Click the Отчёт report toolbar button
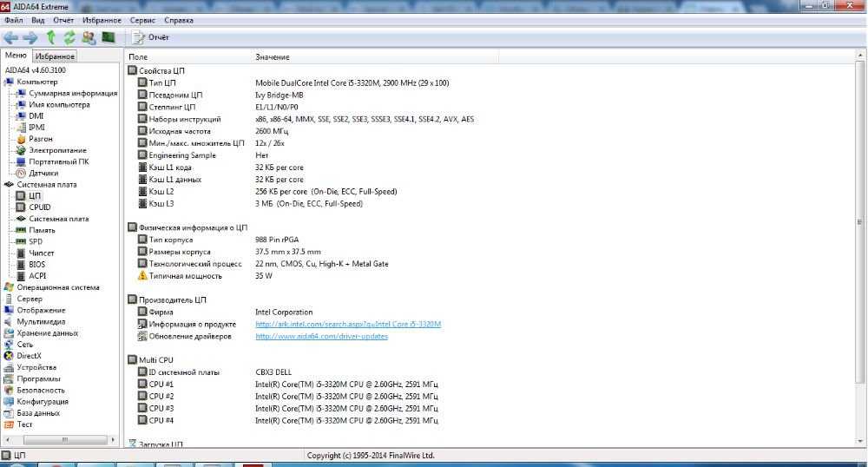 pos(150,37)
